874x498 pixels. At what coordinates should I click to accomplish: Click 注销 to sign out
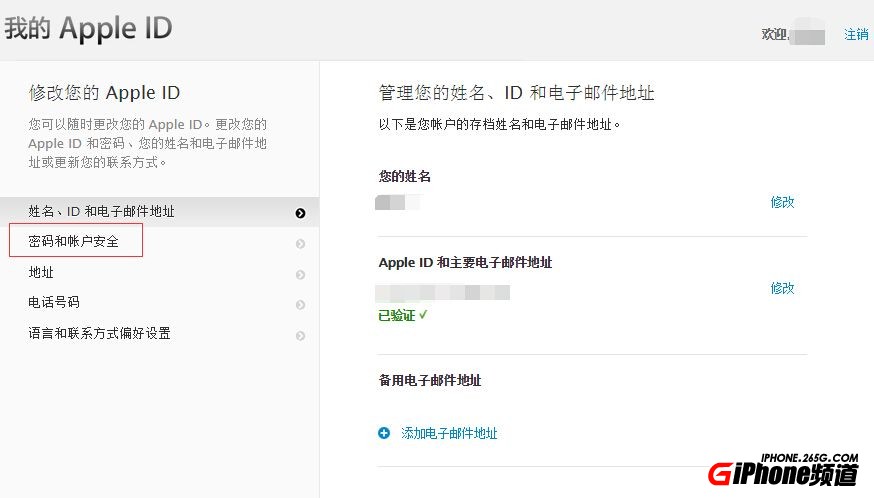pyautogui.click(x=856, y=34)
